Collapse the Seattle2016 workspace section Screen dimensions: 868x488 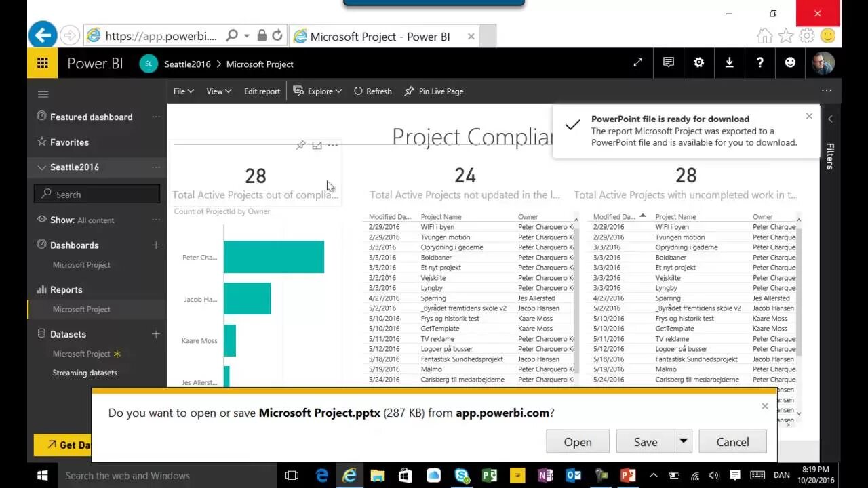[x=42, y=167]
